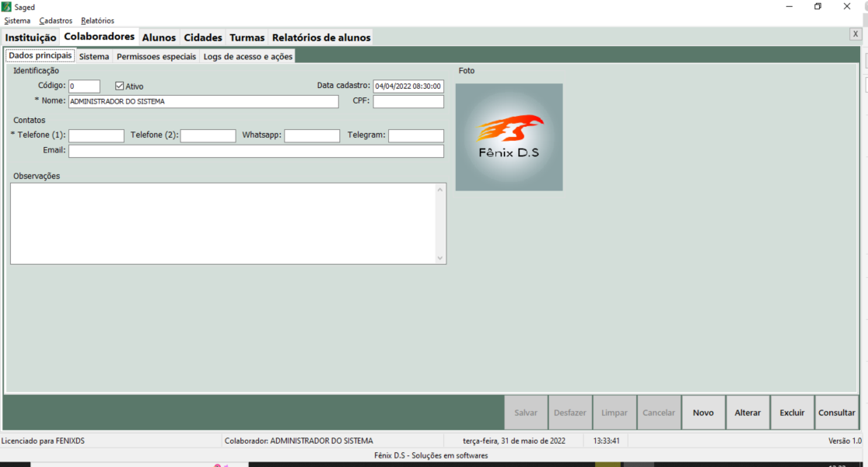Open the Sistema menu

[x=17, y=21]
